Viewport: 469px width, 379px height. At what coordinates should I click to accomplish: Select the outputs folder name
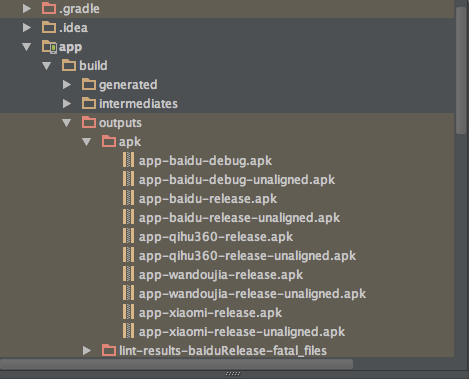point(120,123)
